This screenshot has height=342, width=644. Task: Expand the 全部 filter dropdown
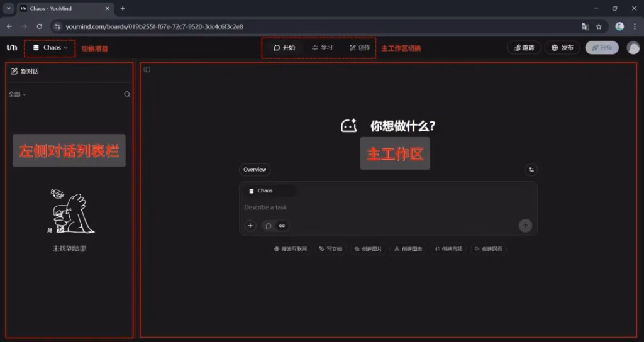pyautogui.click(x=17, y=94)
